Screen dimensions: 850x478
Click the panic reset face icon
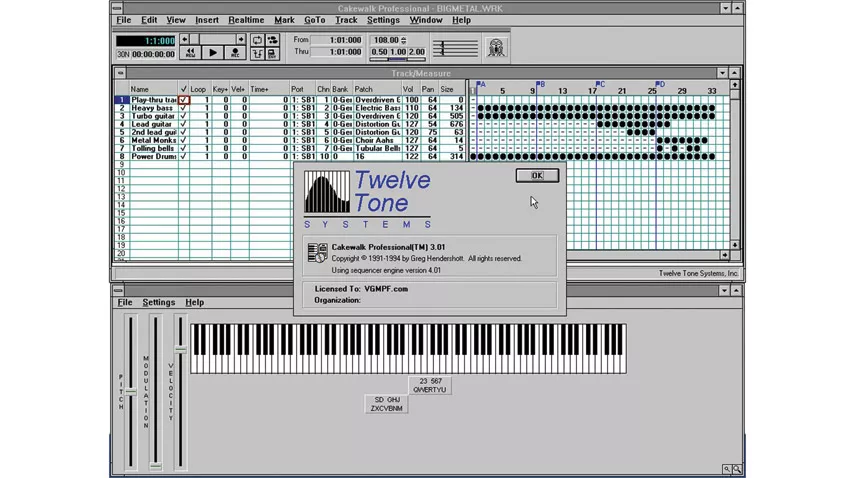(x=495, y=47)
